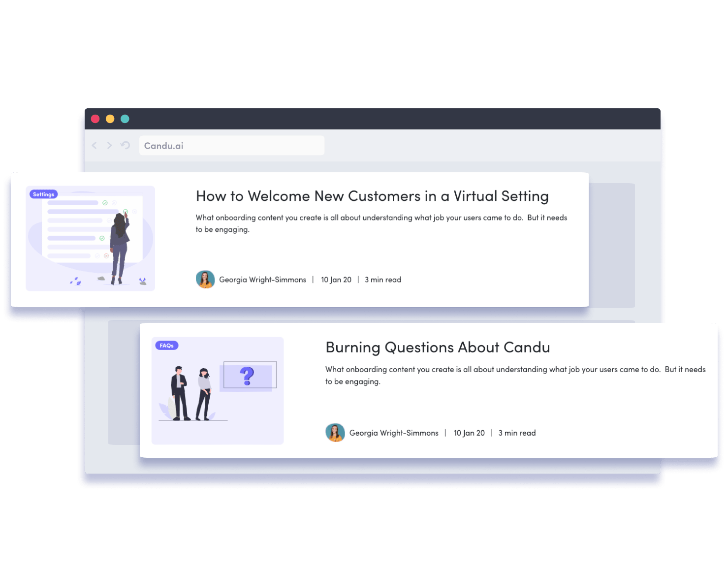Click Georgia Wright-Simmons name on Welcome card
728x569 pixels.
click(263, 280)
